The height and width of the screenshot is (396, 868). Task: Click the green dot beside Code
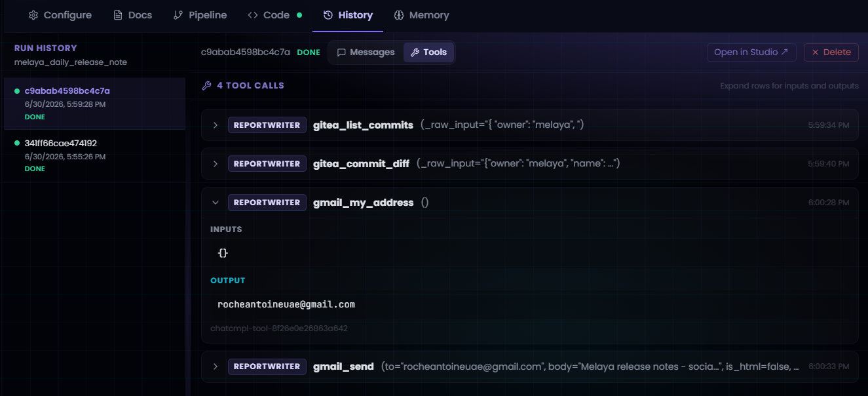click(x=299, y=15)
